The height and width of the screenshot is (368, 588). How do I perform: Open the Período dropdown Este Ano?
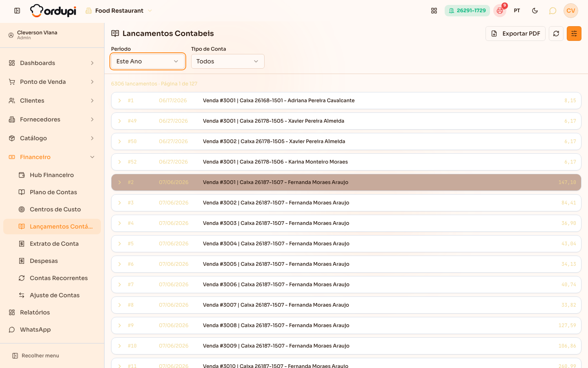pyautogui.click(x=148, y=61)
